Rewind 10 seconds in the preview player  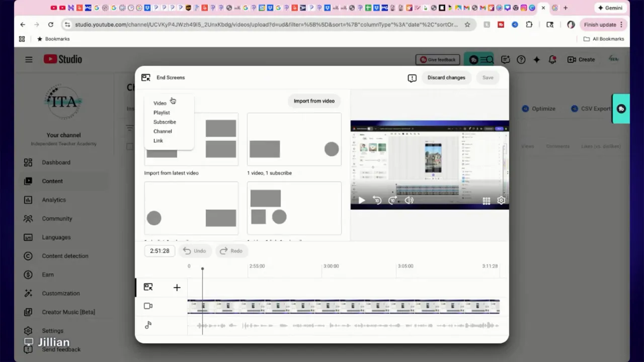click(377, 200)
